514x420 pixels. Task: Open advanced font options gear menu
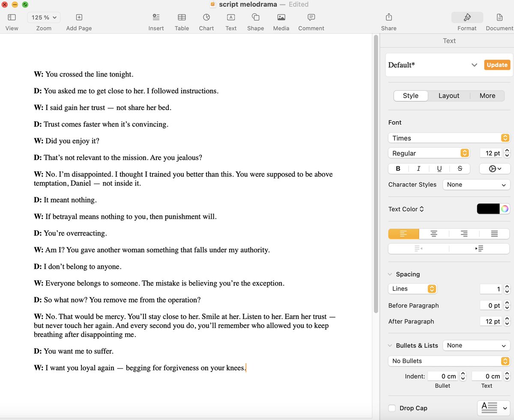495,169
